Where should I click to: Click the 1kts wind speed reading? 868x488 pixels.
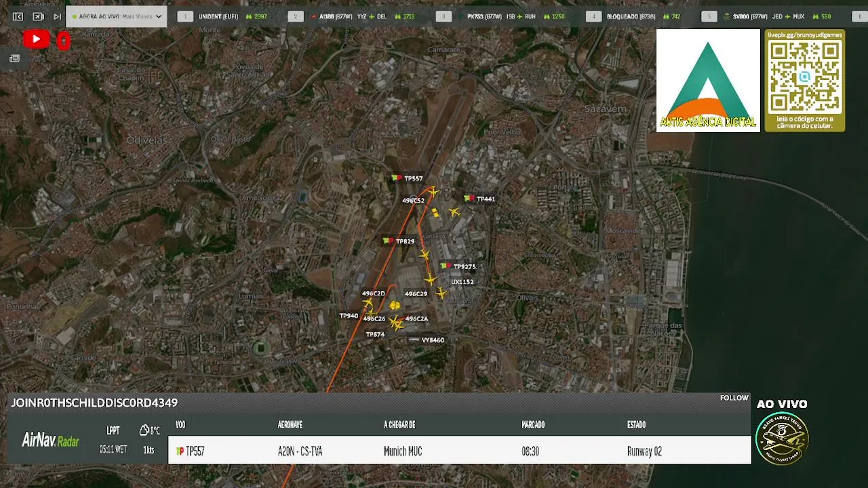coord(149,450)
